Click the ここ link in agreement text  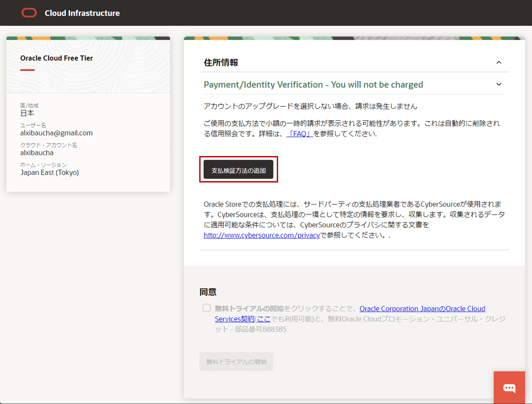(x=264, y=319)
